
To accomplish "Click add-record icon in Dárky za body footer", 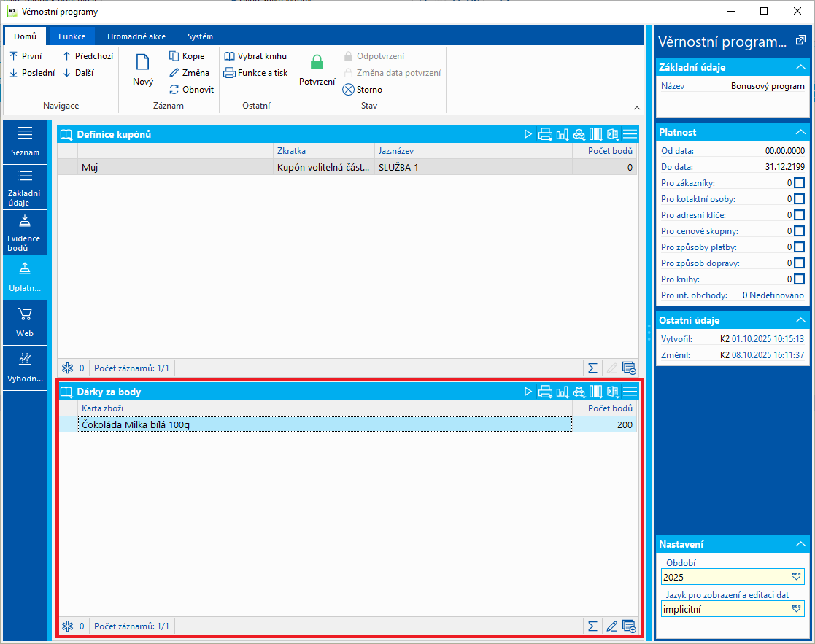I will [629, 626].
